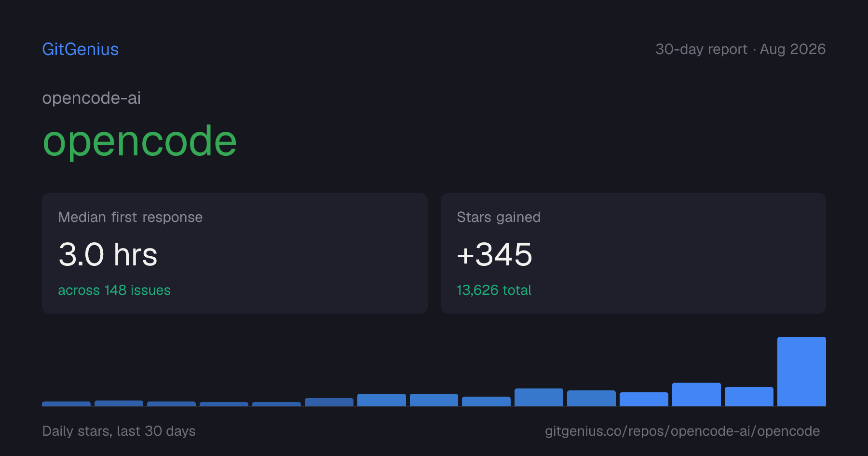Open the Stars gained card
The image size is (868, 456).
(x=633, y=253)
